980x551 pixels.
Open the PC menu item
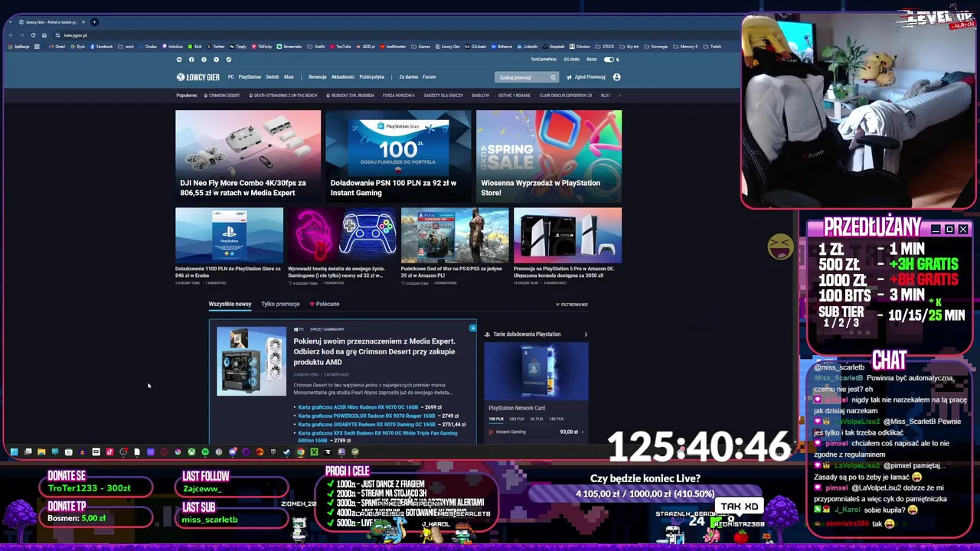tap(230, 77)
